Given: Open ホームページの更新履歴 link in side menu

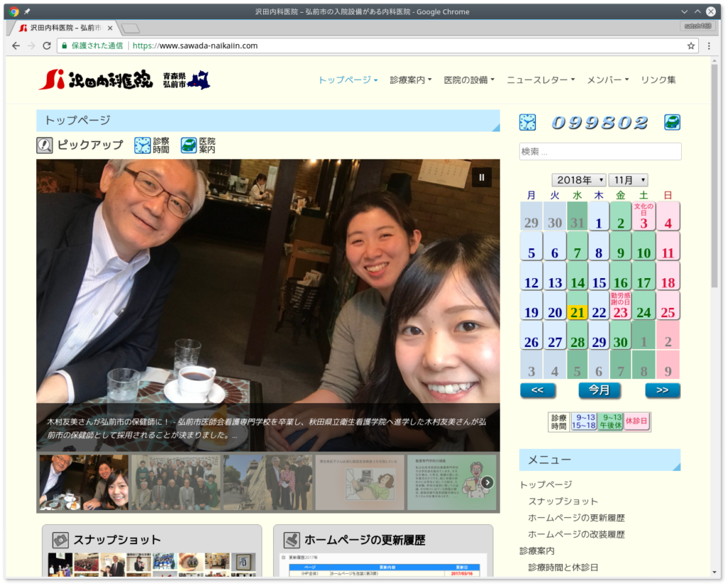Looking at the screenshot, I should (576, 518).
